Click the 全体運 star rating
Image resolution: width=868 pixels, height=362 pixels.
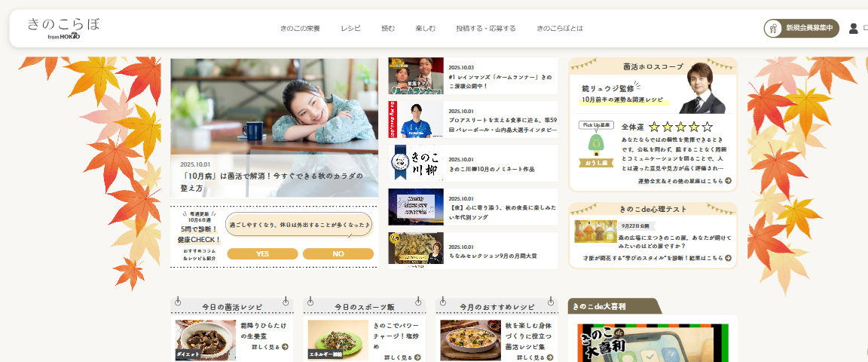click(x=680, y=127)
